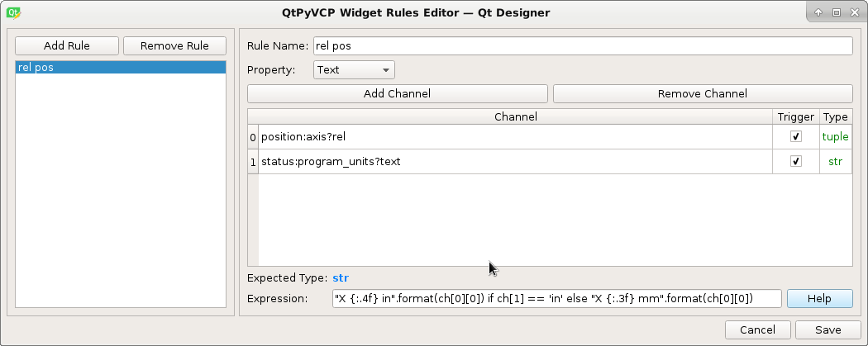Click Add Rule button
This screenshot has height=346, width=868.
pyautogui.click(x=67, y=46)
